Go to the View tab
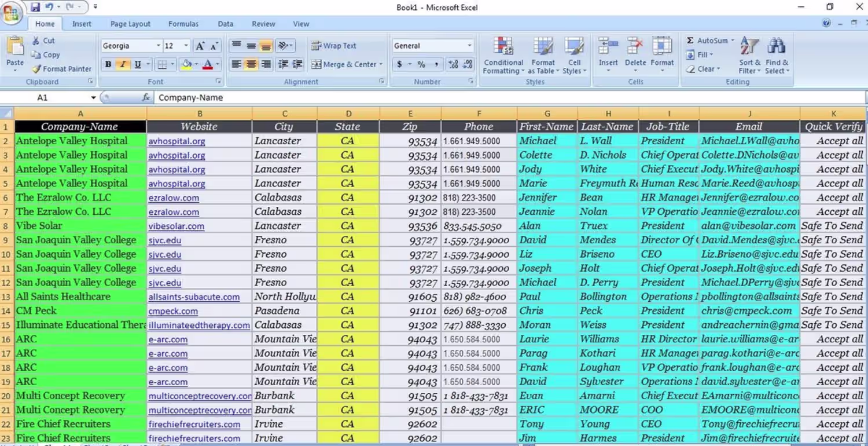Screen dimensions: 868x446 (301, 24)
